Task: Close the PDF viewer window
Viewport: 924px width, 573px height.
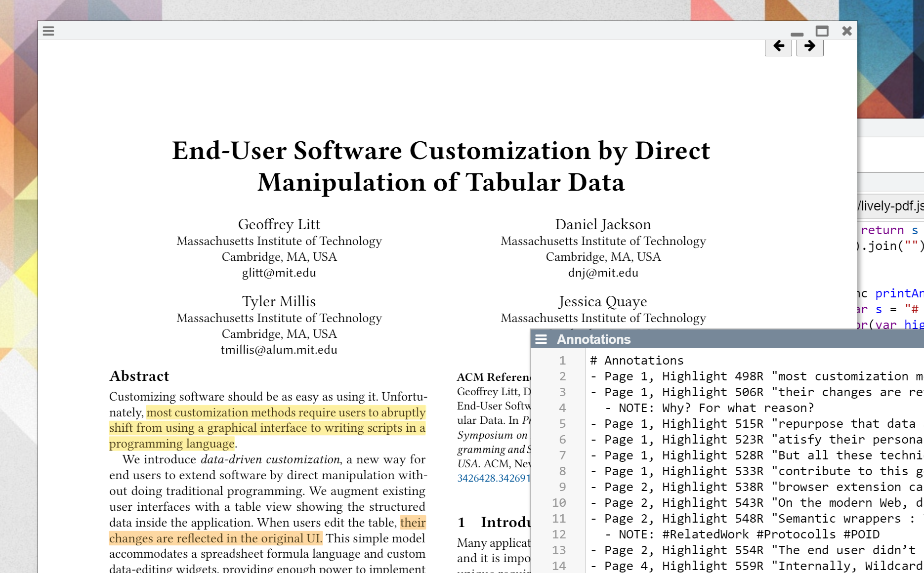Action: point(846,31)
